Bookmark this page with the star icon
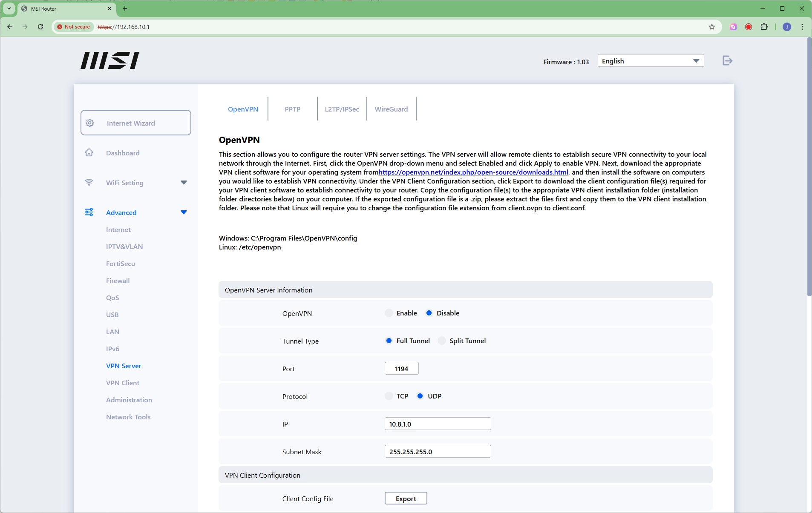 point(711,27)
